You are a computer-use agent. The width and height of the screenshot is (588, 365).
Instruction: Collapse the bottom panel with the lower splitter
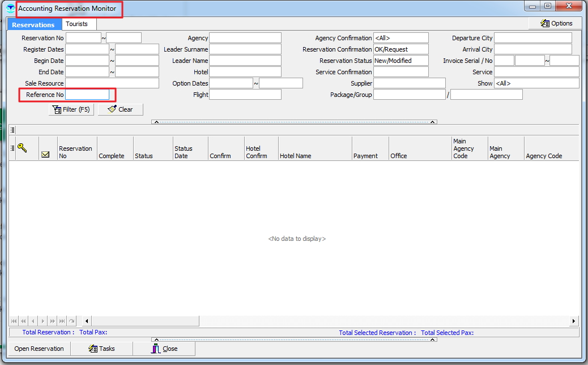(x=294, y=339)
